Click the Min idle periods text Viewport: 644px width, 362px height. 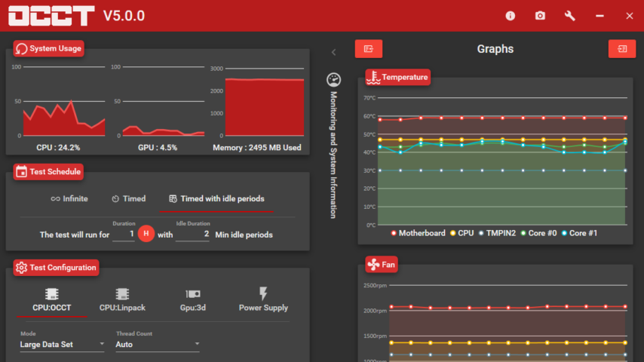coord(244,235)
